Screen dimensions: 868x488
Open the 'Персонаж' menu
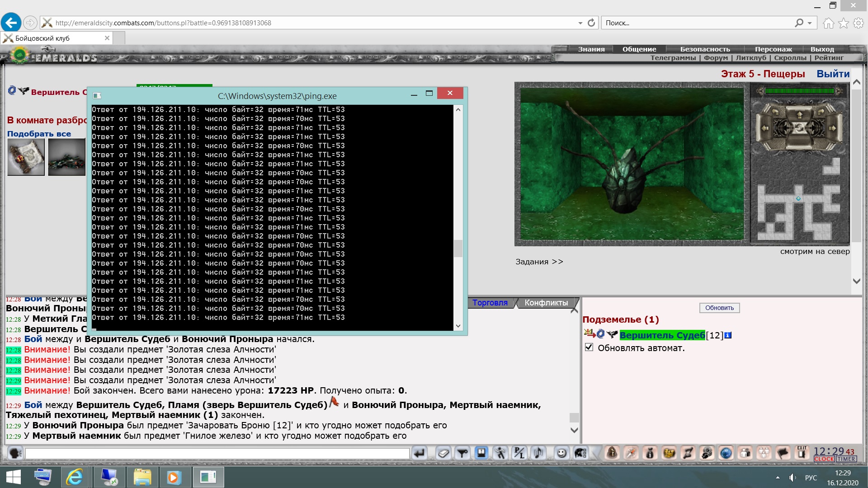773,49
